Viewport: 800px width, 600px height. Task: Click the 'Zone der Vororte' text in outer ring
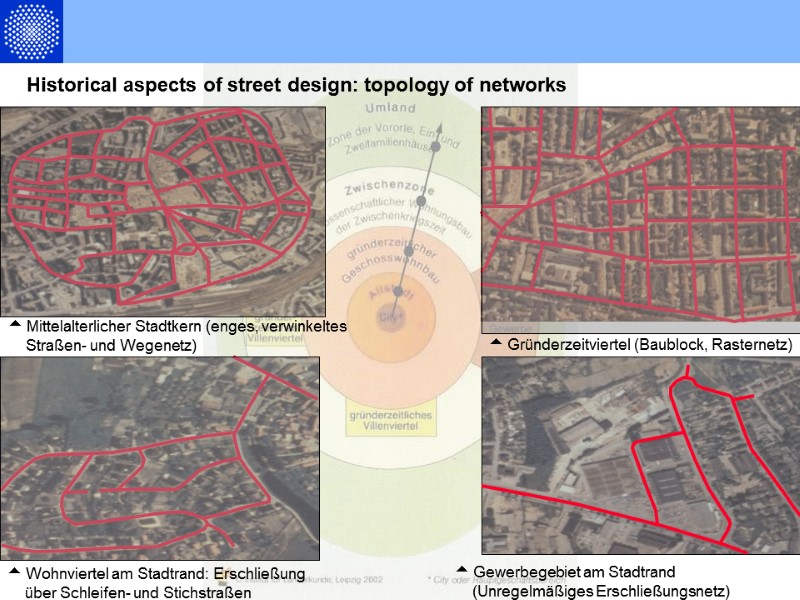pyautogui.click(x=370, y=133)
